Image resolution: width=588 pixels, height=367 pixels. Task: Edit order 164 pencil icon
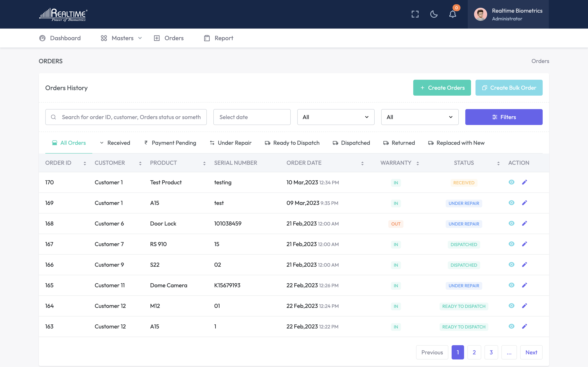pos(524,306)
